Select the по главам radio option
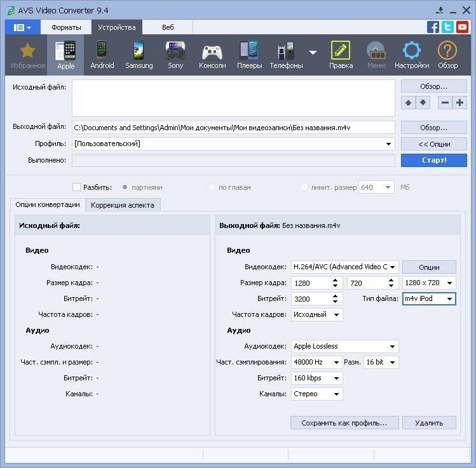 [x=212, y=187]
